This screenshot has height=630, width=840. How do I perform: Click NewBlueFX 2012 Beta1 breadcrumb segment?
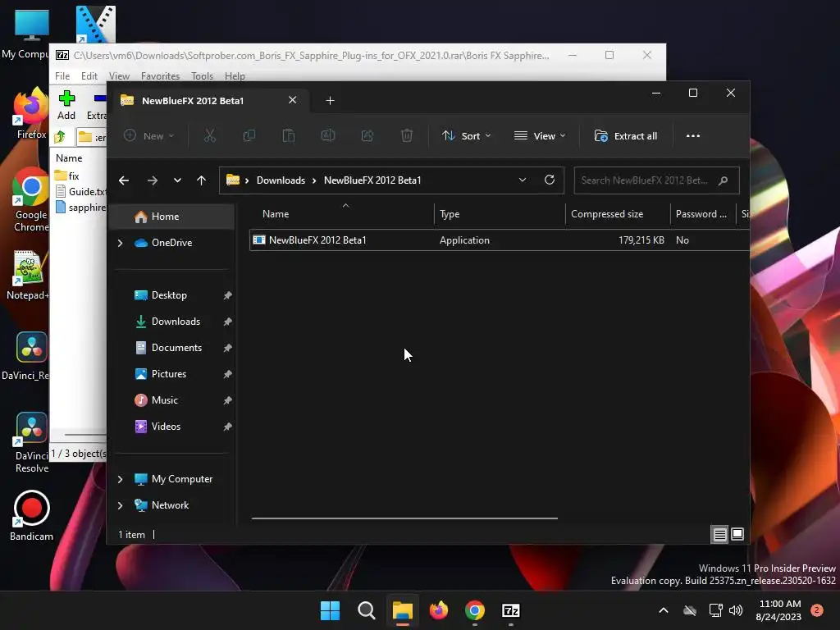(x=372, y=180)
